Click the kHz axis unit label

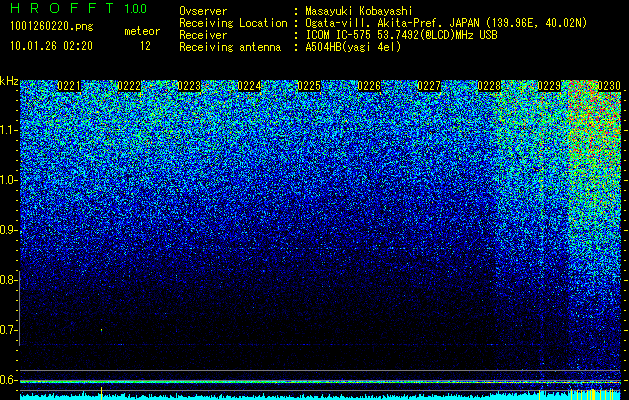coord(9,81)
